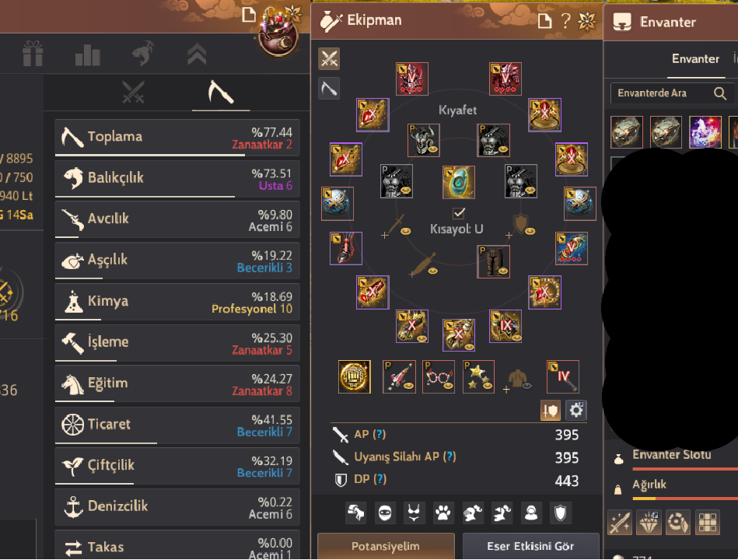
Task: Toggle the Kıyafet checkbox above Kısayol
Action: tap(458, 212)
